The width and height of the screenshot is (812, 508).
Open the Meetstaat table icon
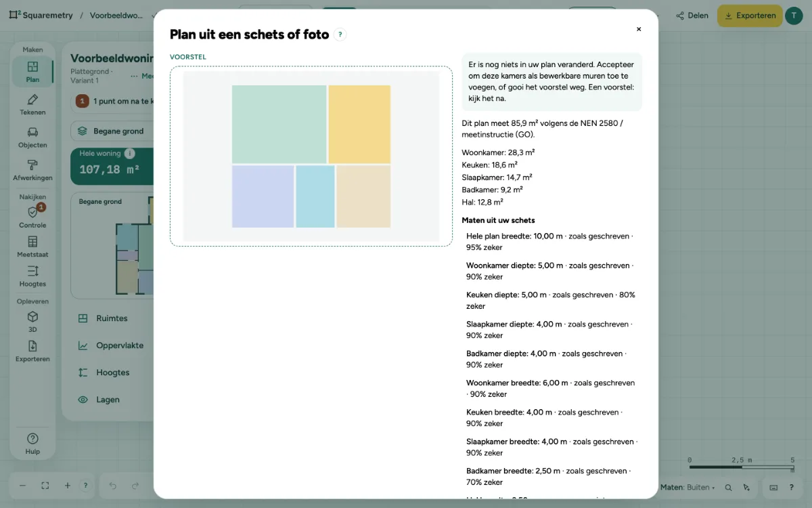point(32,247)
